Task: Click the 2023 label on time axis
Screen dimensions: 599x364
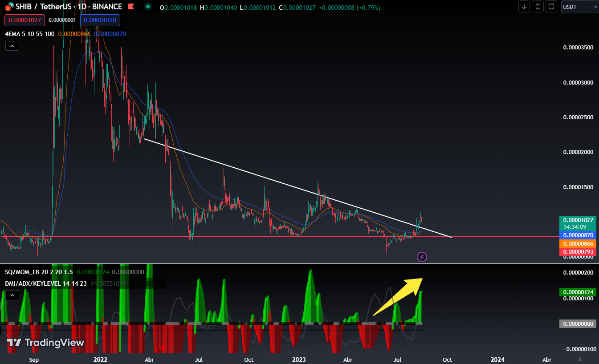Action: point(300,360)
